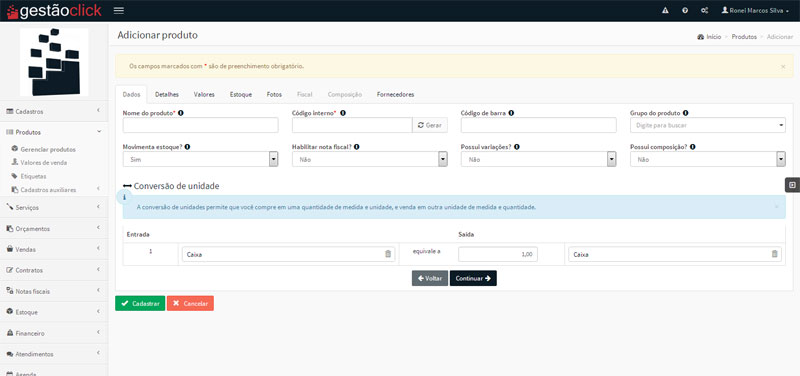This screenshot has width=800, height=376.
Task: Open the help question mark icon
Action: pos(685,10)
